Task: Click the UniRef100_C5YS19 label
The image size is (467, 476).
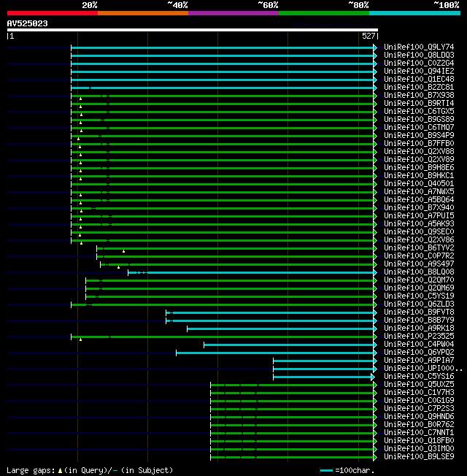Action: pos(419,296)
